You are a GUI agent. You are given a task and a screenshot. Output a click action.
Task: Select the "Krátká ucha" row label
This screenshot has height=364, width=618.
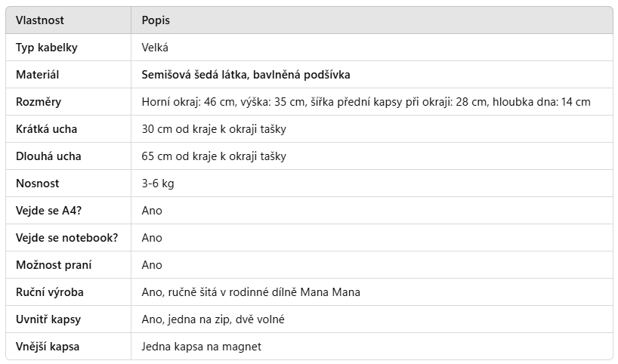[x=47, y=129]
